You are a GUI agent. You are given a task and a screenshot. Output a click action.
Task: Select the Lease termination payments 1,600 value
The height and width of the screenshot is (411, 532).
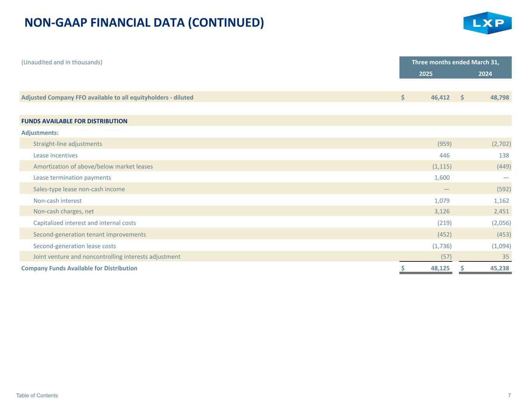pyautogui.click(x=442, y=178)
